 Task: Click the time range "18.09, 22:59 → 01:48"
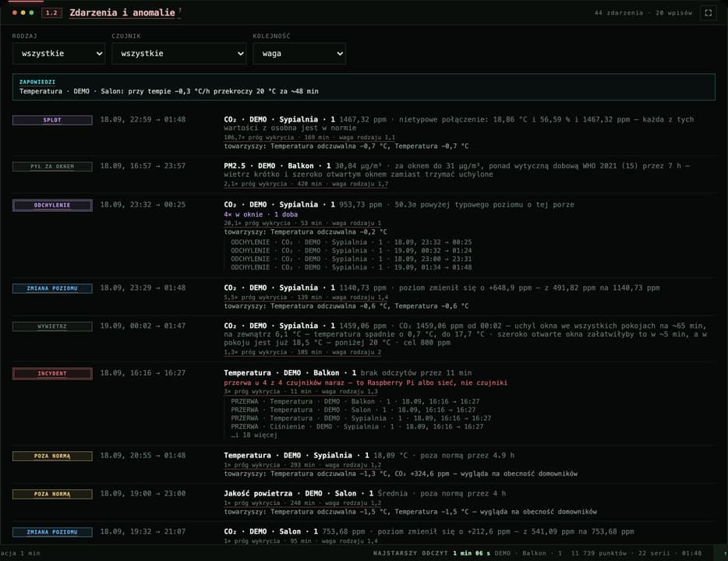click(x=143, y=119)
